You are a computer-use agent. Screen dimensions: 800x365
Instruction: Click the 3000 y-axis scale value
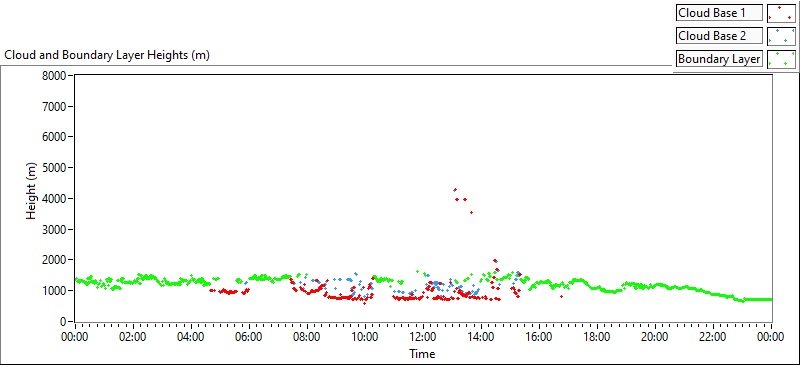pos(54,230)
